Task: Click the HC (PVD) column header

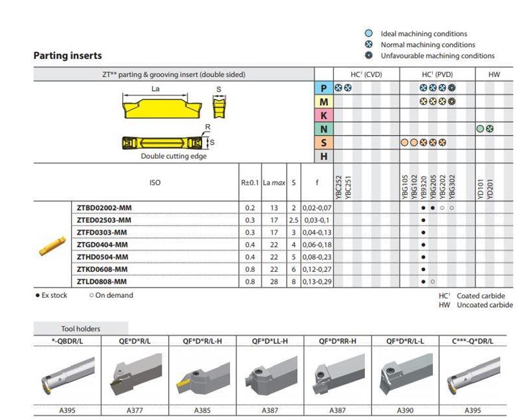Action: click(x=437, y=75)
